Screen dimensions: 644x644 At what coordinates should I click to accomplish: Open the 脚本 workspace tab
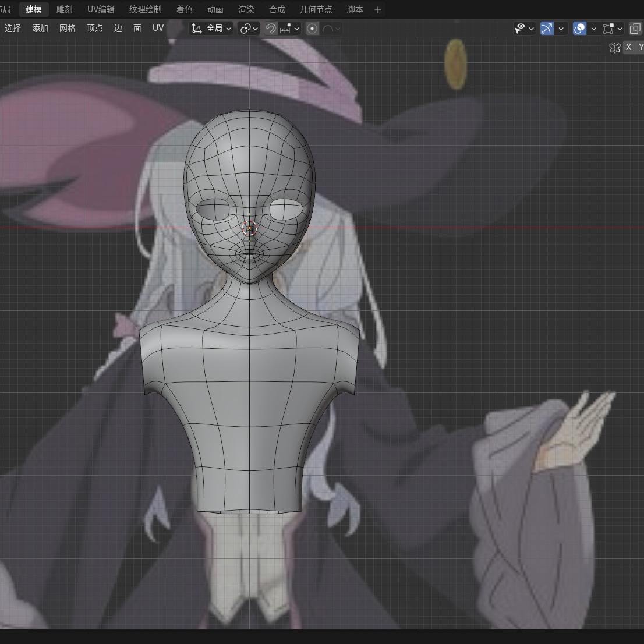[355, 9]
